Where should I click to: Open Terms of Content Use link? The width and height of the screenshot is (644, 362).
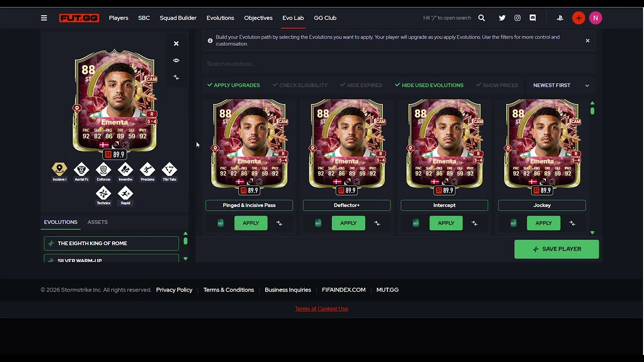coord(321,309)
